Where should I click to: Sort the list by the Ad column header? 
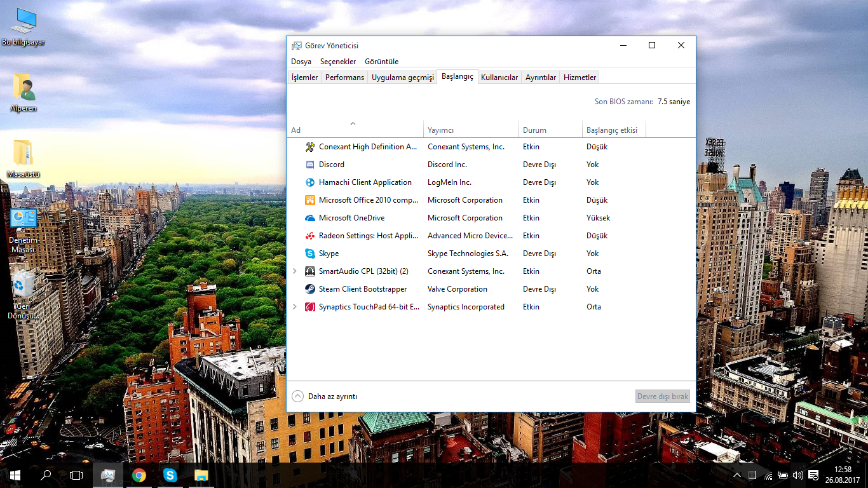point(355,129)
